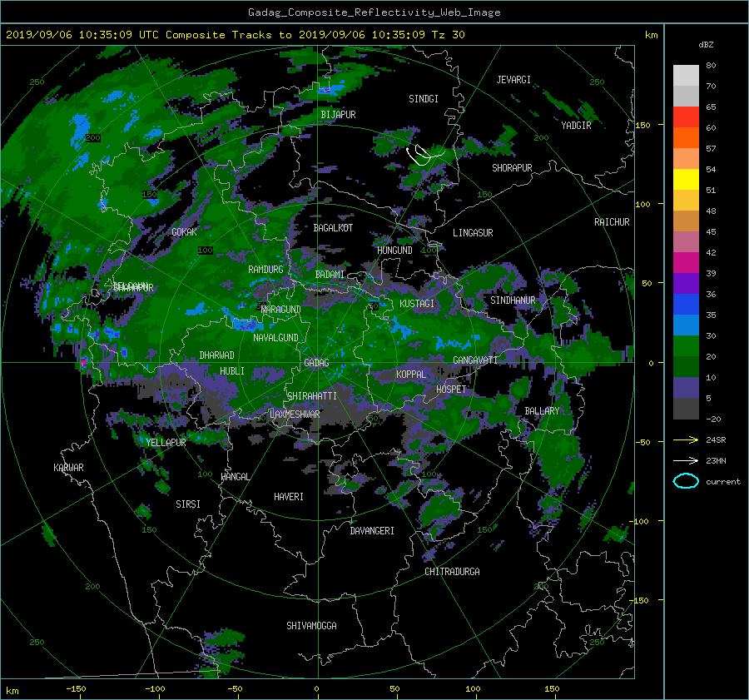Click the BADAMI city label
749x700 pixels.
(x=330, y=275)
